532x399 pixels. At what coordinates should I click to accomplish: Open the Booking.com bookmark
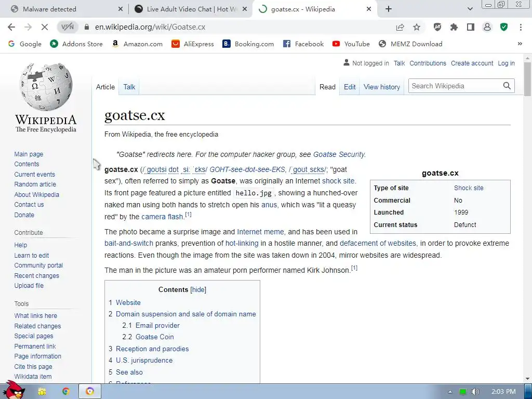[248, 44]
